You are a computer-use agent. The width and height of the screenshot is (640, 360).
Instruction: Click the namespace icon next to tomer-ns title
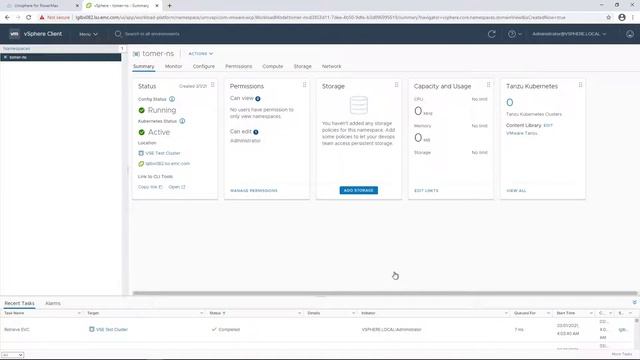[136, 54]
